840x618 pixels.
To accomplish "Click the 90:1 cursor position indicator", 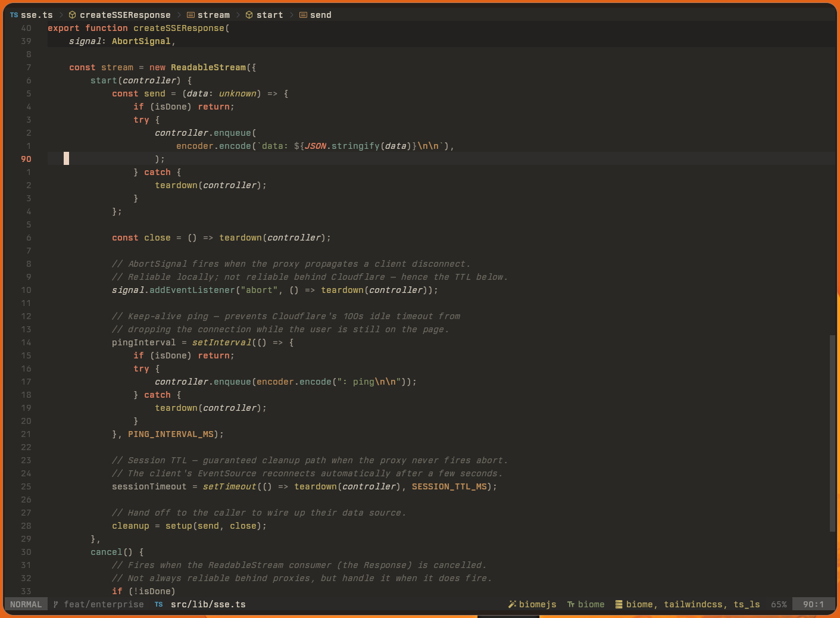I will (814, 604).
